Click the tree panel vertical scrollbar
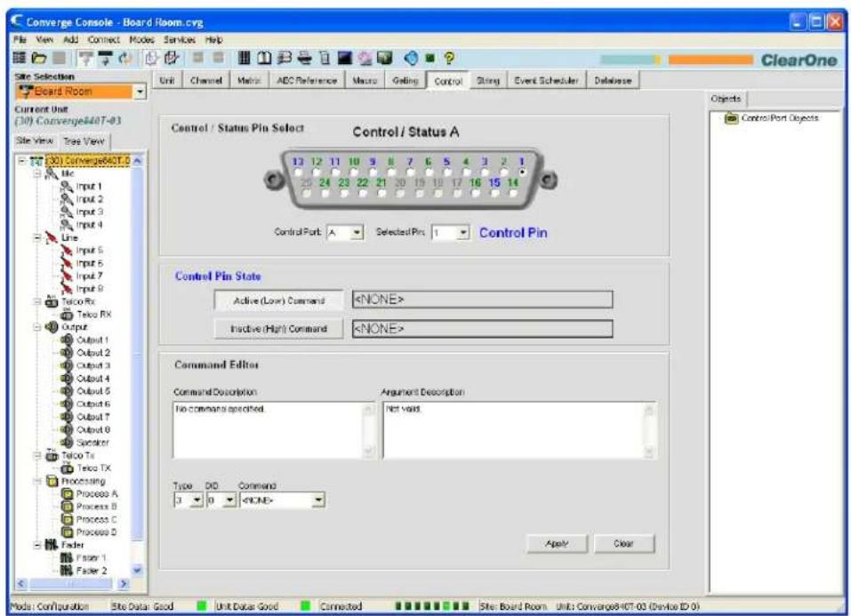Image resolution: width=851 pixels, height=616 pixels. pos(137,364)
